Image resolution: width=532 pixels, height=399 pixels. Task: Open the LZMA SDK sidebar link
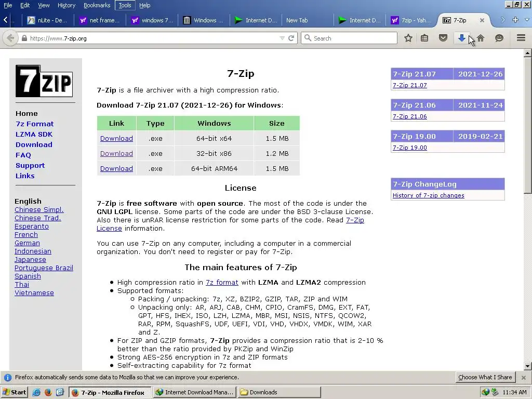[x=34, y=135]
